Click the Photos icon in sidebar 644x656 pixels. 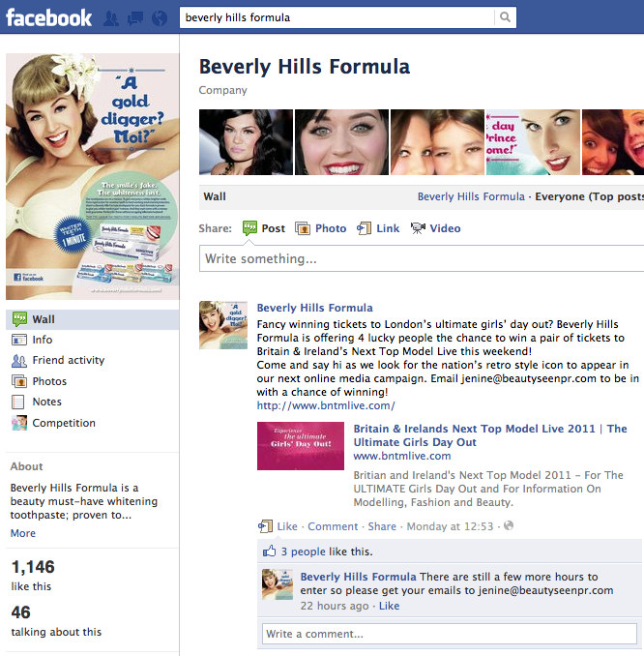(x=19, y=381)
